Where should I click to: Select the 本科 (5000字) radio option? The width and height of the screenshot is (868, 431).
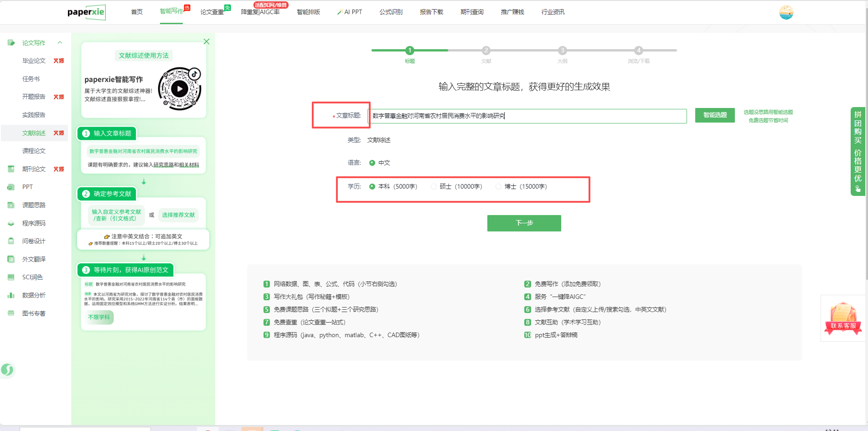[372, 186]
